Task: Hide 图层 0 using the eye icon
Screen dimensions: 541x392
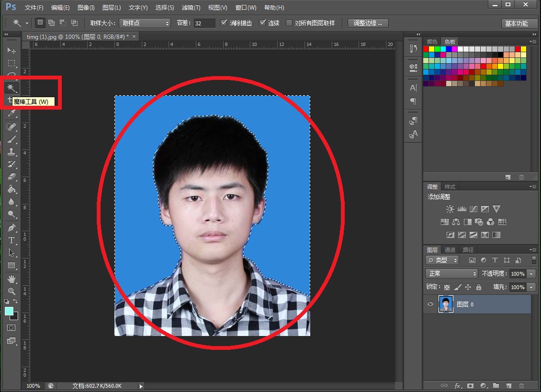Action: point(430,304)
